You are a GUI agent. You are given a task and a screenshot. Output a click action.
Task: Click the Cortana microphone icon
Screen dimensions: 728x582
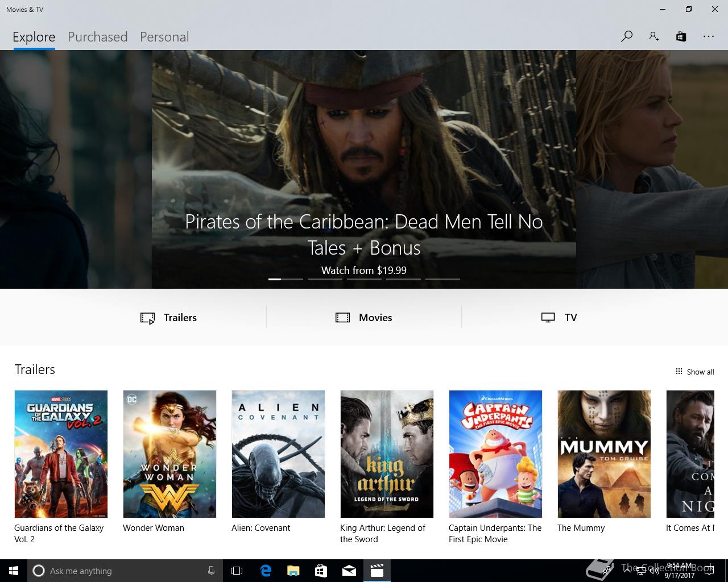coord(211,571)
